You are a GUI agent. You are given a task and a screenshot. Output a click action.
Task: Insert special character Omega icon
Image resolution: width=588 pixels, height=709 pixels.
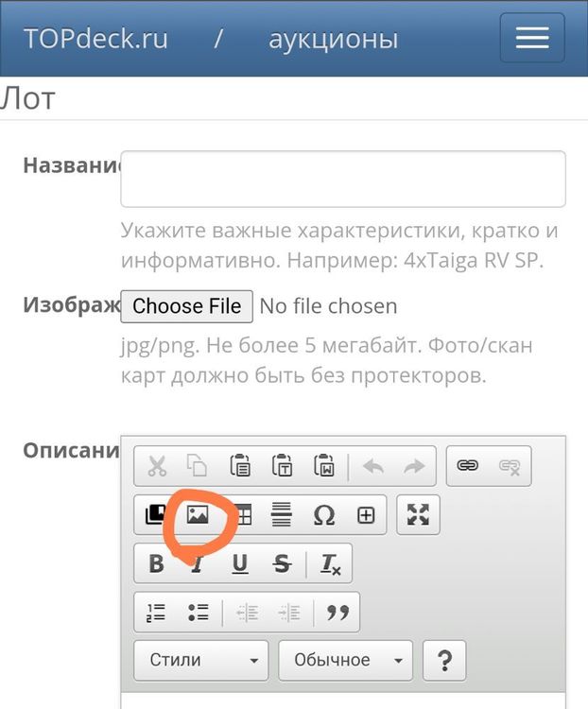point(324,515)
